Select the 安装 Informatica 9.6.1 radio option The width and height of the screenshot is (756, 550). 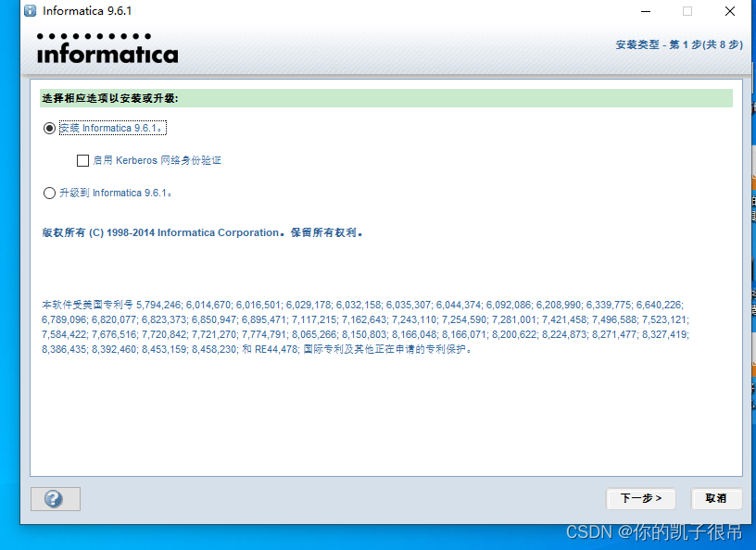pos(49,128)
